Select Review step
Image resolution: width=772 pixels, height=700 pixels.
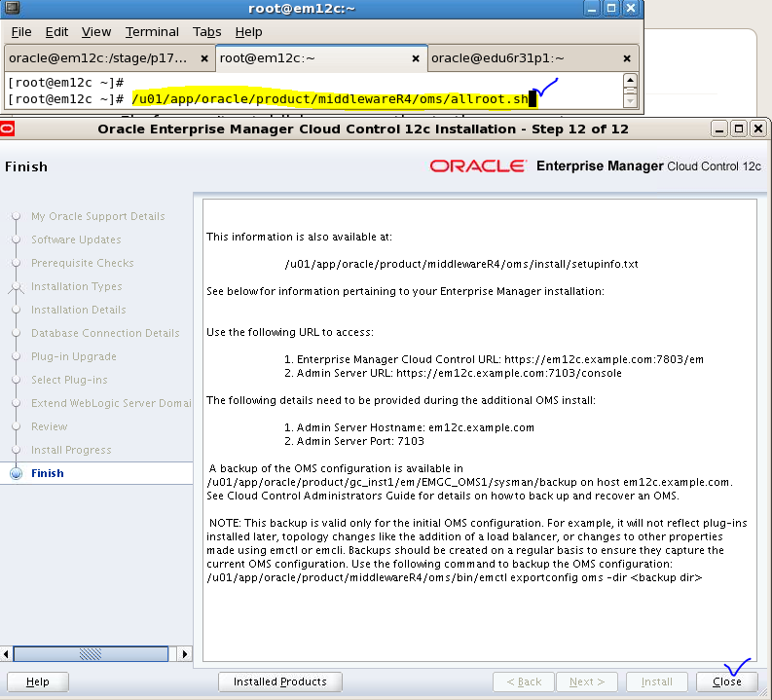point(50,426)
